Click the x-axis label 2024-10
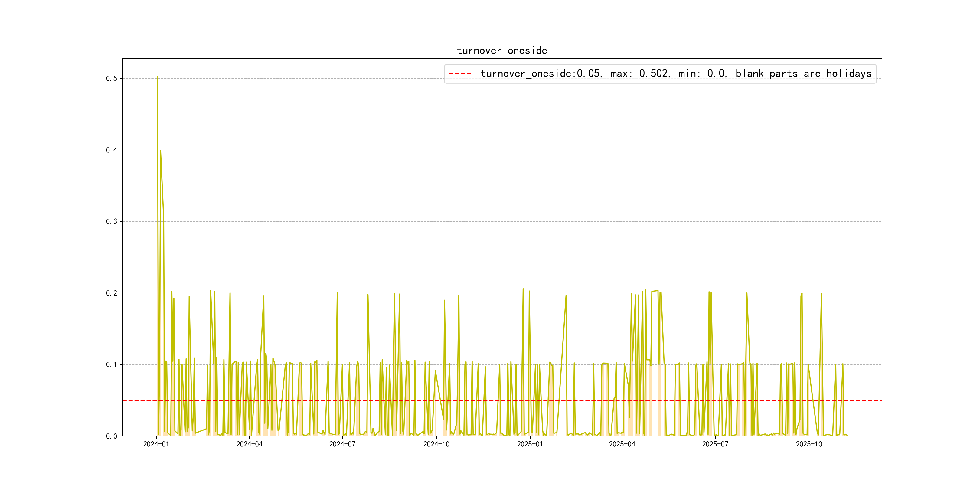The width and height of the screenshot is (980, 490). click(x=436, y=444)
